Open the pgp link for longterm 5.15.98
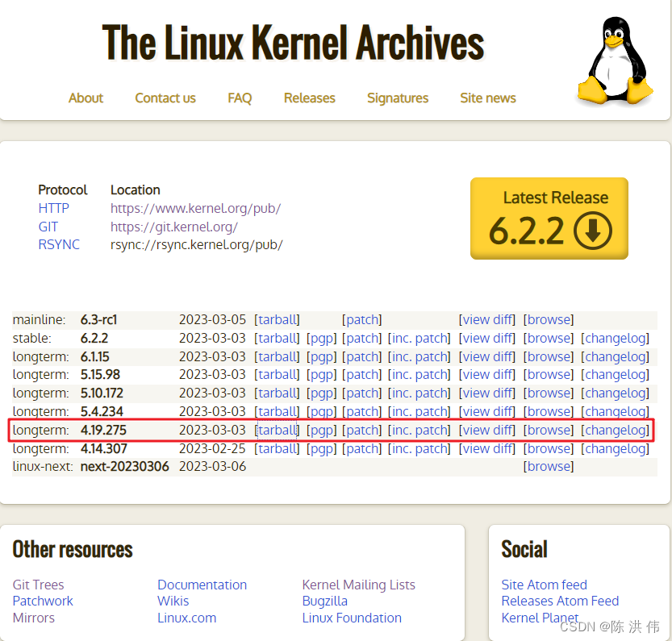The image size is (672, 641). [x=322, y=374]
